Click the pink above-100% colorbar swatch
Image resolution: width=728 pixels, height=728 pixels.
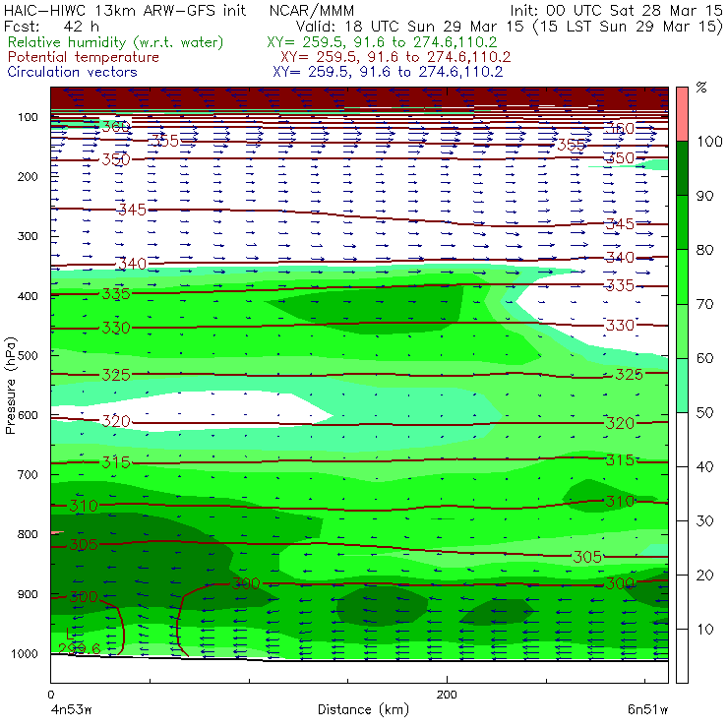tap(682, 114)
